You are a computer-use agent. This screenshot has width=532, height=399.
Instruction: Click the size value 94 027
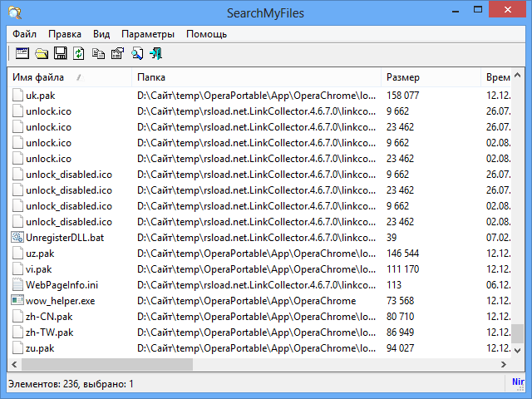(x=401, y=348)
